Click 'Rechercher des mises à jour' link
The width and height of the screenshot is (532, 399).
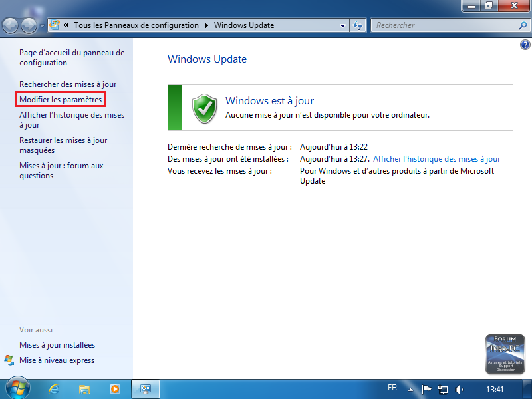[68, 84]
